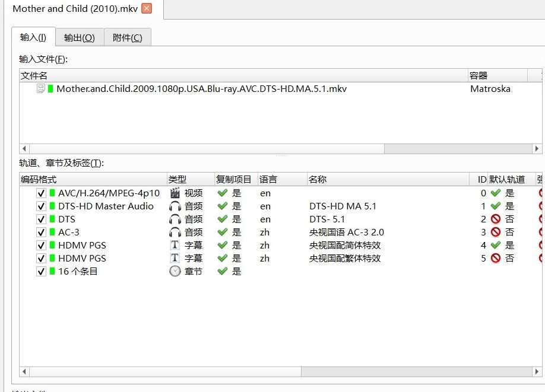Toggle the AC-3 track checkbox
Viewport: 545px width, 392px height.
pyautogui.click(x=41, y=232)
